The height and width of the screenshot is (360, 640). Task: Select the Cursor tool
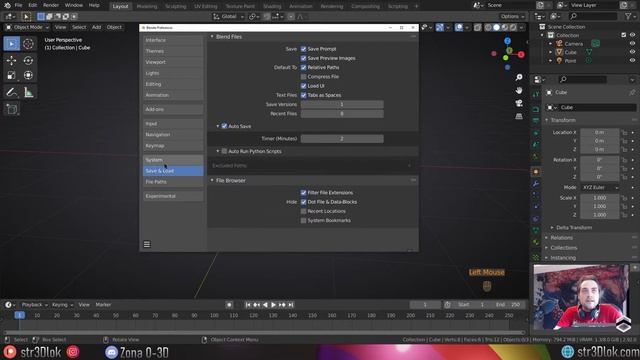[x=28, y=44]
